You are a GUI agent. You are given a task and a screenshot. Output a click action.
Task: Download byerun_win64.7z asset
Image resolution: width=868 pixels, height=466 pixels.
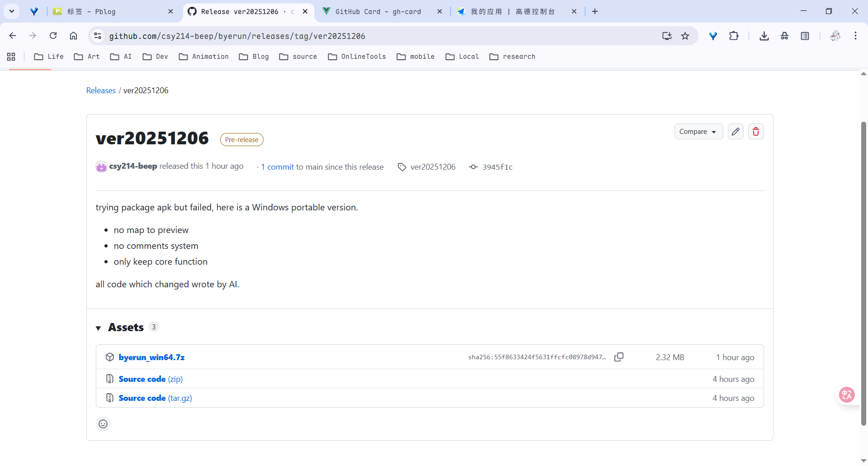151,357
